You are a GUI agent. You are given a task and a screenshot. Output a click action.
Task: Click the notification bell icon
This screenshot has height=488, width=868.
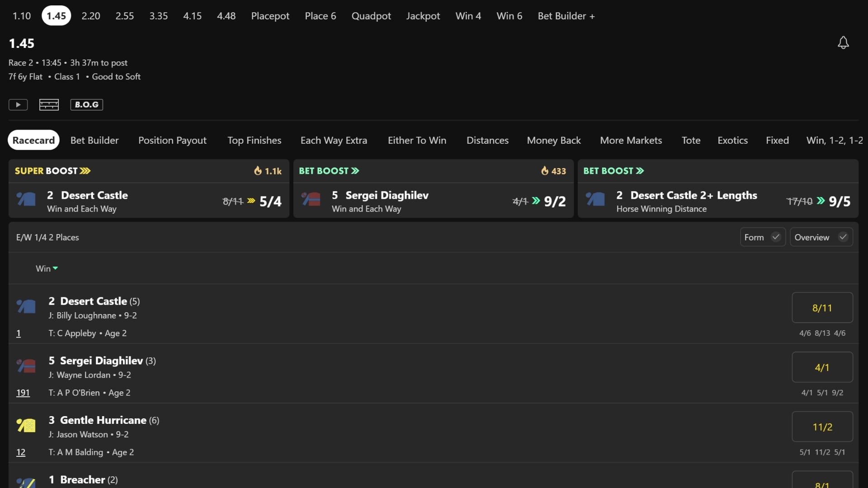(843, 43)
